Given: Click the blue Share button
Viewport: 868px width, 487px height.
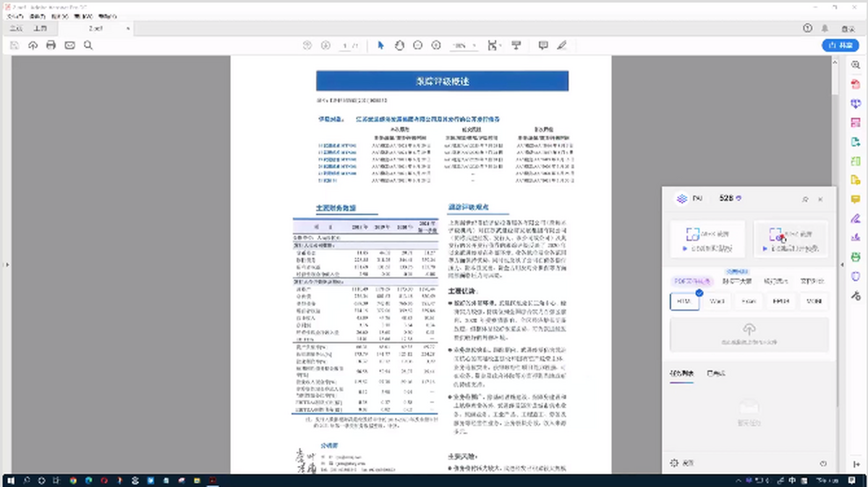Looking at the screenshot, I should (841, 46).
